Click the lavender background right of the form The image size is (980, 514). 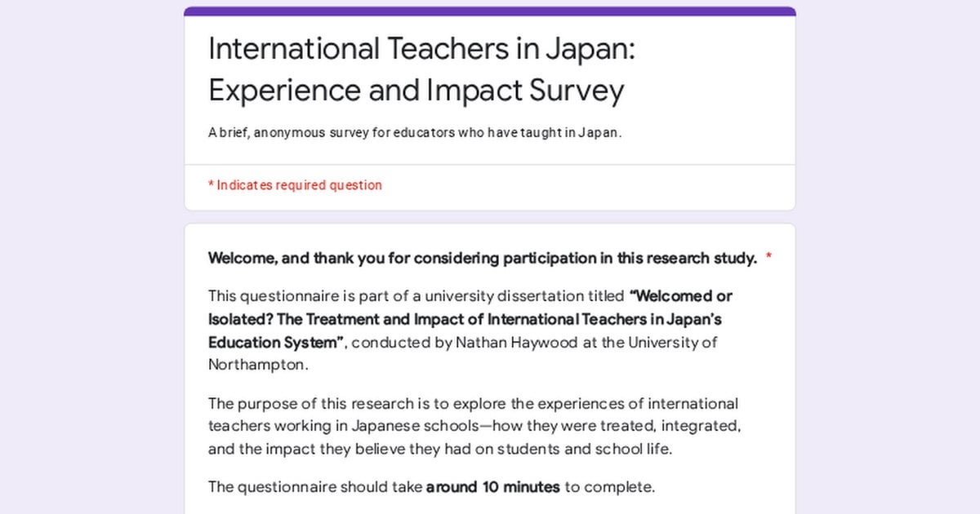[888, 257]
